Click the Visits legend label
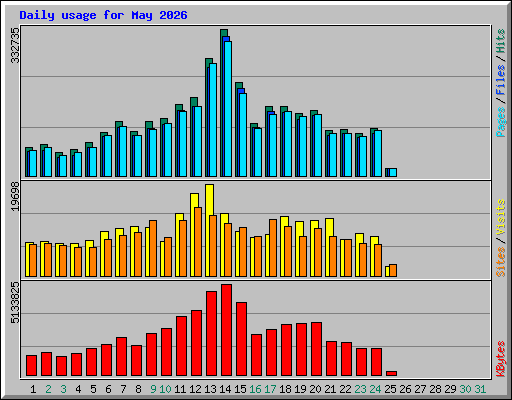Screen dimensions: 512x400 [501, 217]
